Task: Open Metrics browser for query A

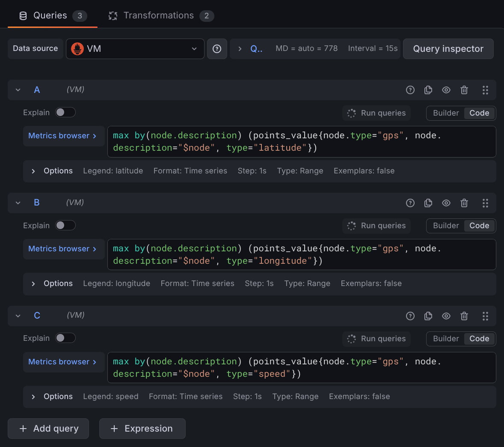Action: tap(64, 136)
